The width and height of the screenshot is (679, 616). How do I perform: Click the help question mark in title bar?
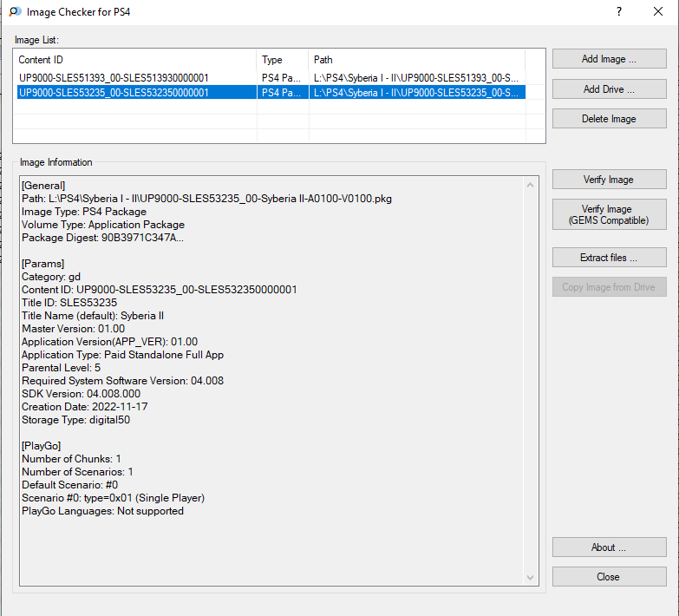click(x=619, y=11)
